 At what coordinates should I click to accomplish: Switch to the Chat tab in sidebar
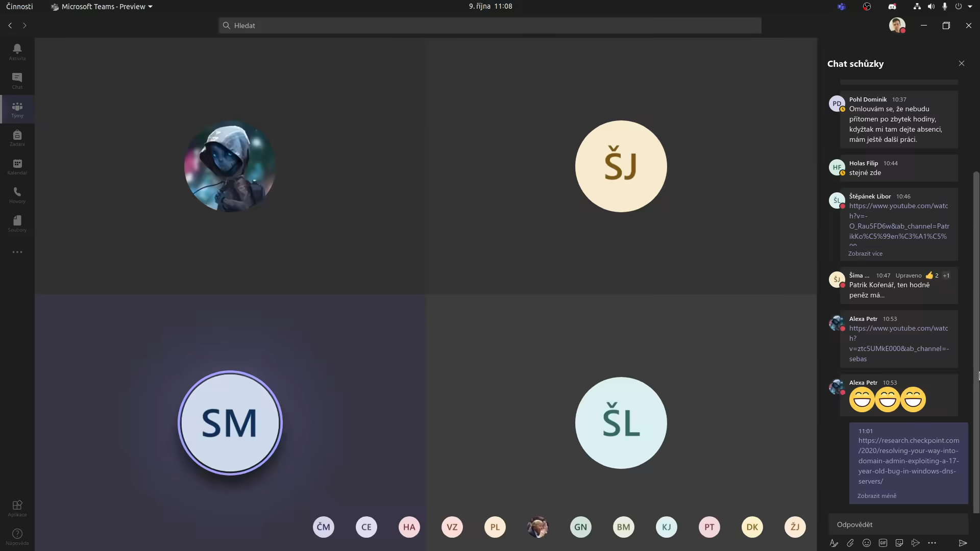17,81
